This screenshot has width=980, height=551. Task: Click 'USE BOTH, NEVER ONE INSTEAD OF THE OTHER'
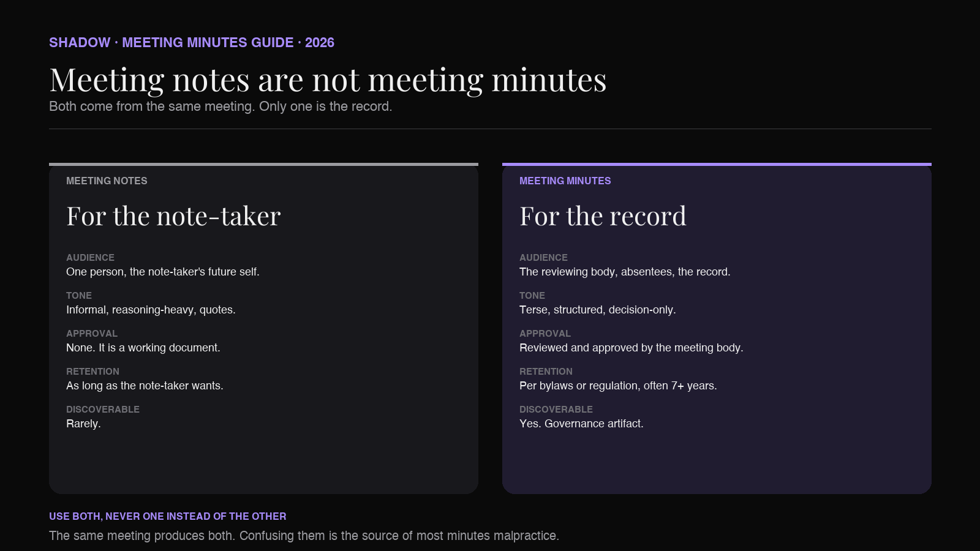(x=168, y=517)
